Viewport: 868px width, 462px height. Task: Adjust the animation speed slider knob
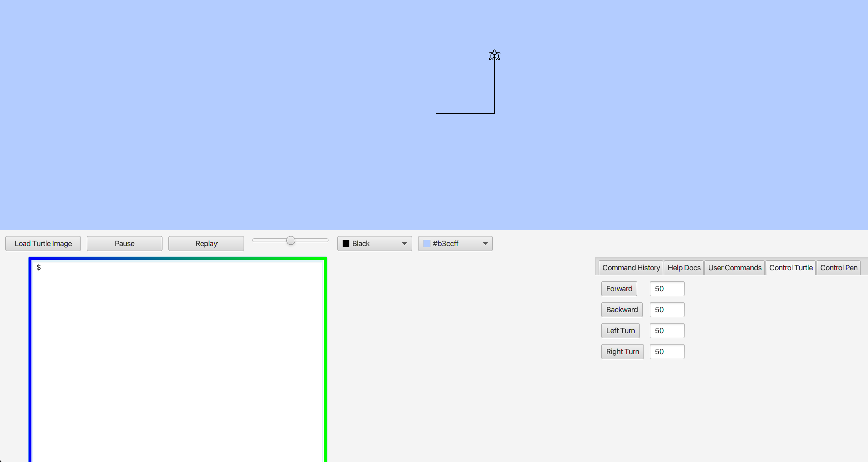click(x=290, y=240)
